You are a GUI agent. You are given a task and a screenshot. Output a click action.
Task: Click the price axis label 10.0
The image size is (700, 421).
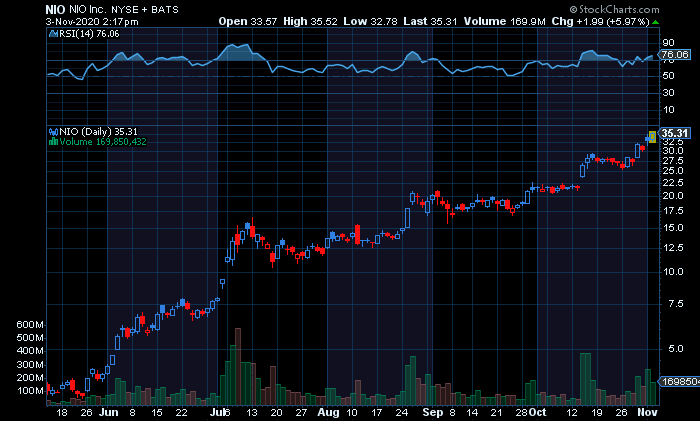pyautogui.click(x=673, y=272)
